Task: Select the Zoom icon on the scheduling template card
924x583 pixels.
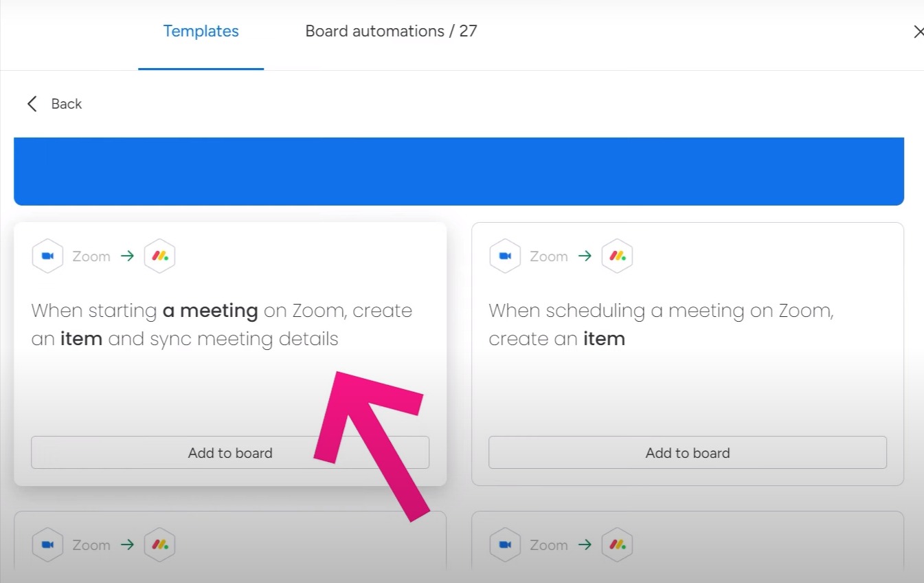Action: pos(505,255)
